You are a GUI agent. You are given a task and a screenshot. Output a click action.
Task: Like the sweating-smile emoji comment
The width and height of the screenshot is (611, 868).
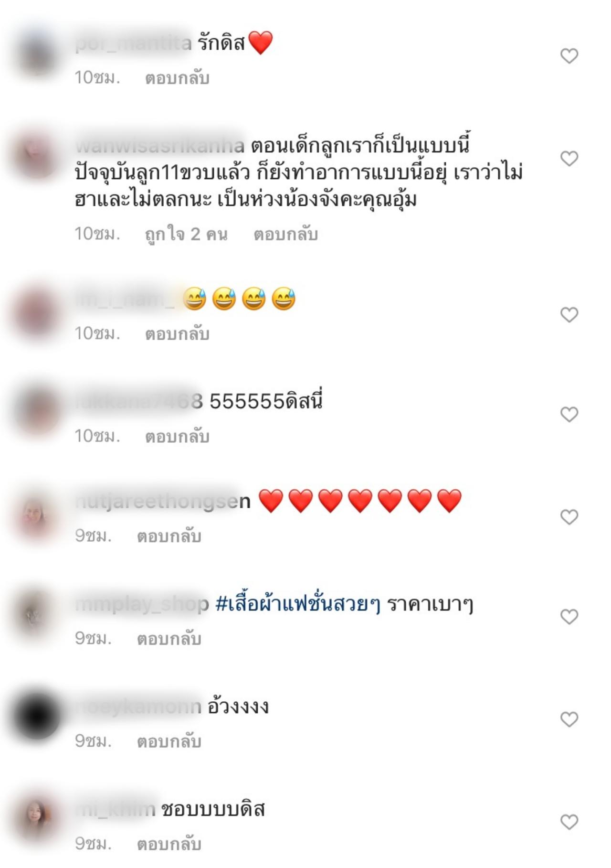(569, 314)
